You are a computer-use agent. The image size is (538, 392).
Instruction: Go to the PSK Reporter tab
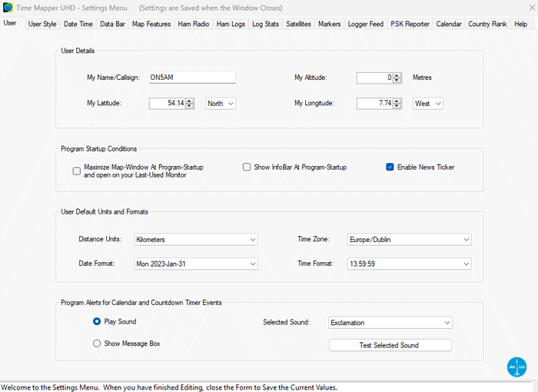pos(410,24)
